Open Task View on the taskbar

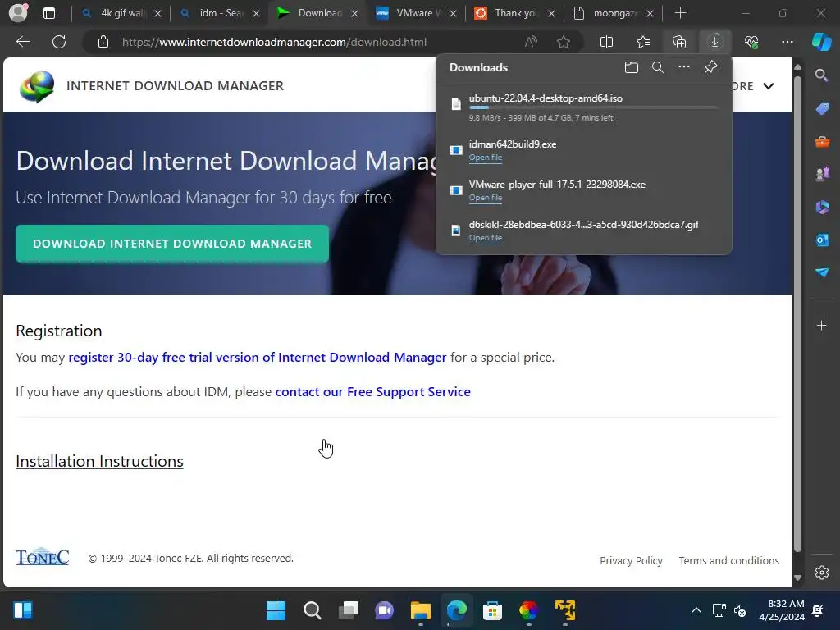point(348,610)
